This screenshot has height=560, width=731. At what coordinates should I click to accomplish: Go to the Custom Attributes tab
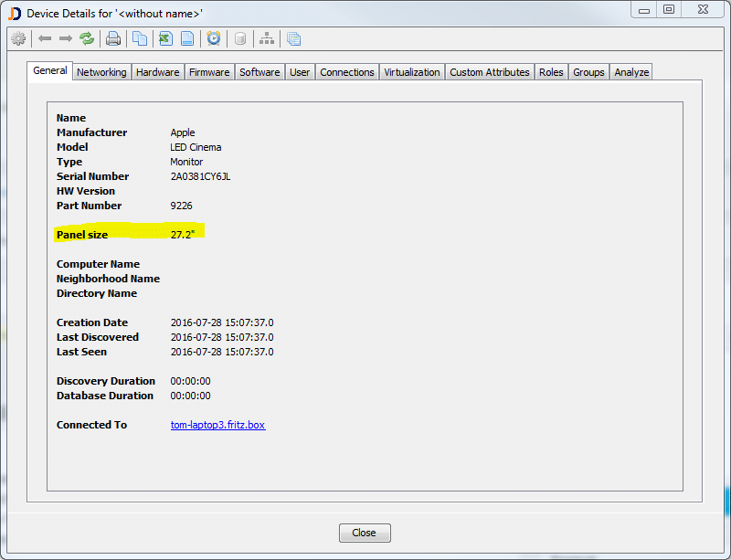(489, 72)
